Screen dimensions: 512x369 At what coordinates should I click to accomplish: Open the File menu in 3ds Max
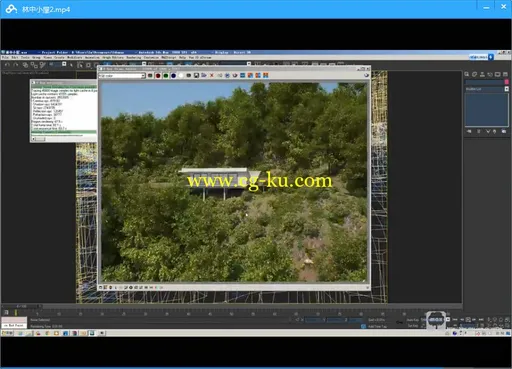tap(5, 58)
